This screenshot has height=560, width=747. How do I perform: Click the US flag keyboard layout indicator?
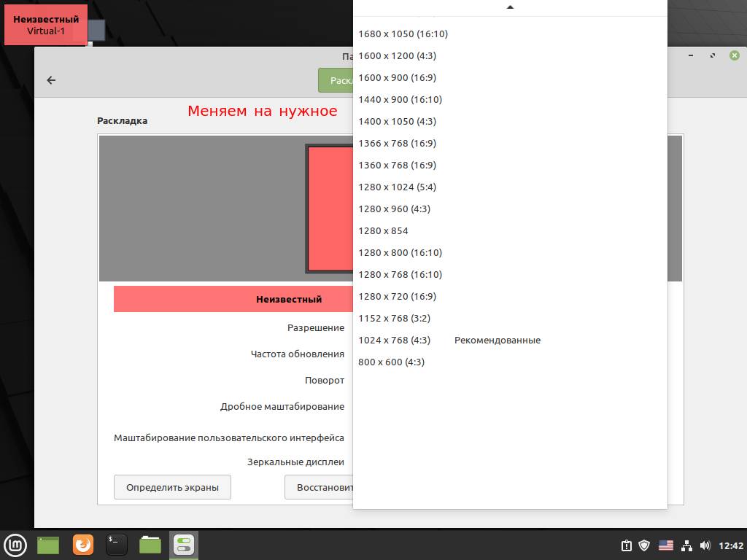click(665, 545)
